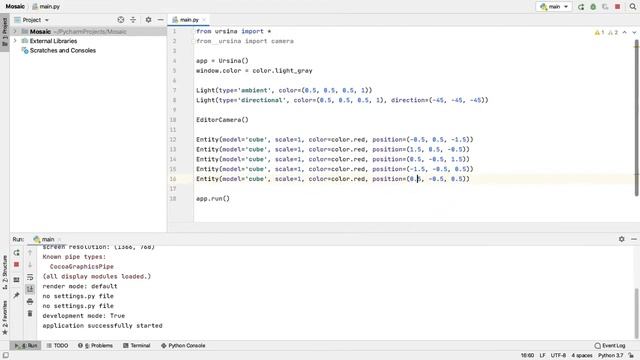The width and height of the screenshot is (640, 360).
Task: Expand External Libraries node
Action: 15,41
